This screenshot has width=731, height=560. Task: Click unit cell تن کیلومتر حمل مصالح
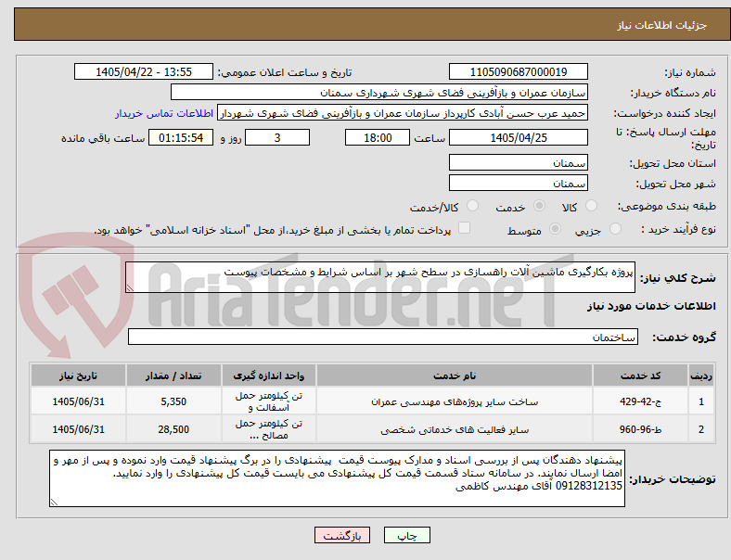pos(268,429)
